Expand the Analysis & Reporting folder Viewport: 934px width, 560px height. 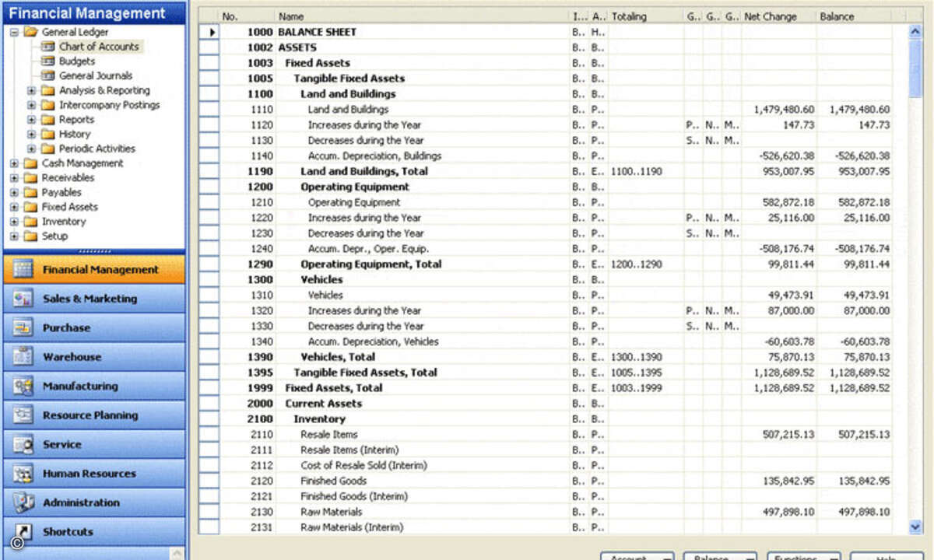click(32, 91)
